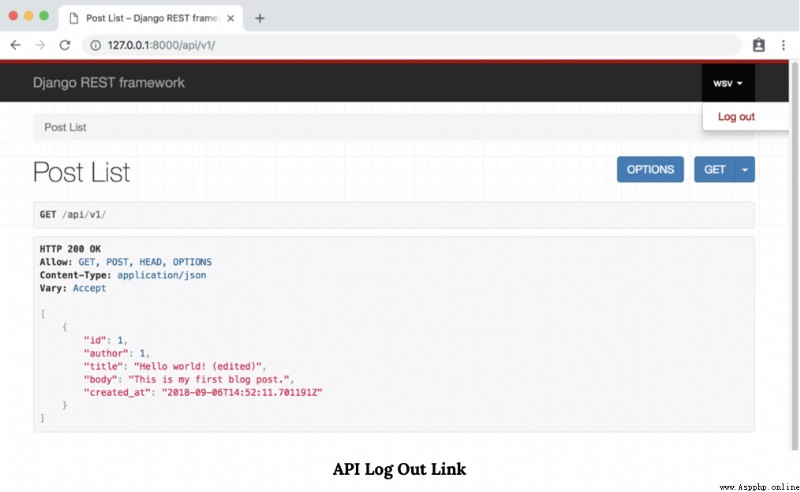Click the address bar URL field

(411, 45)
